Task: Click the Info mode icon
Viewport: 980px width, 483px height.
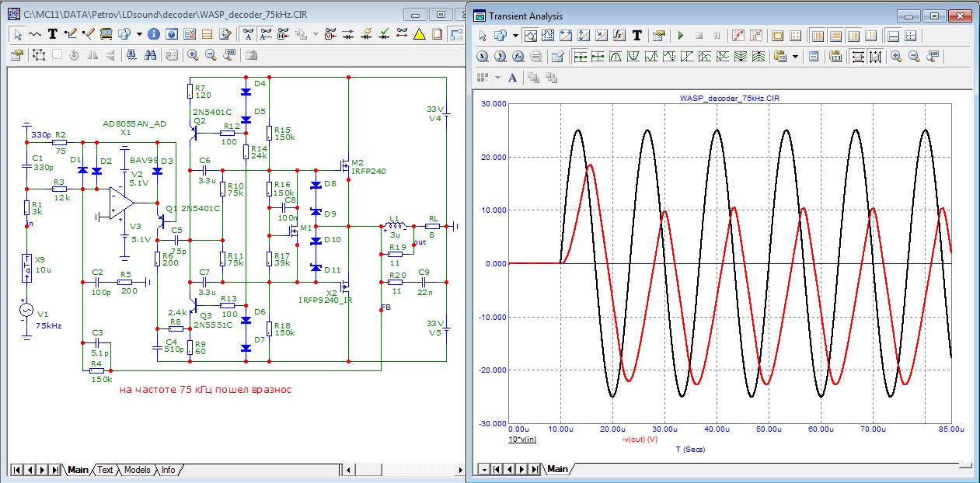Action: click(x=153, y=34)
